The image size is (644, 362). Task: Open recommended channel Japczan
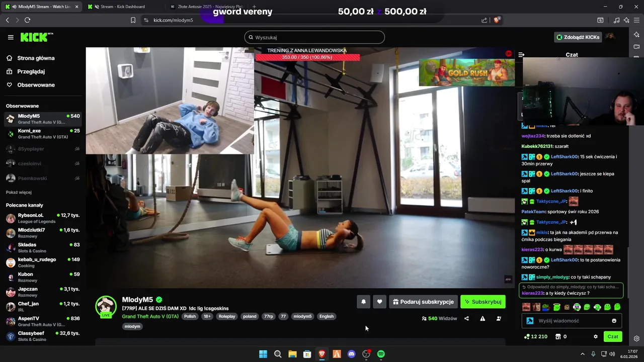click(43, 292)
